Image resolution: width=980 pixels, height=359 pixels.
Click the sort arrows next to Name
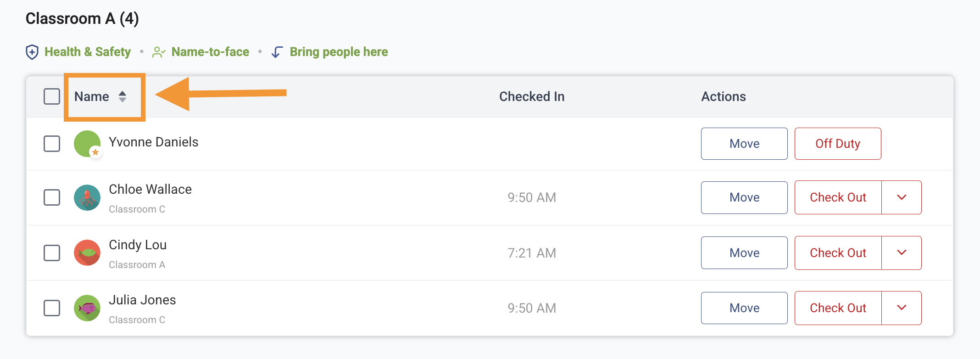click(x=123, y=97)
